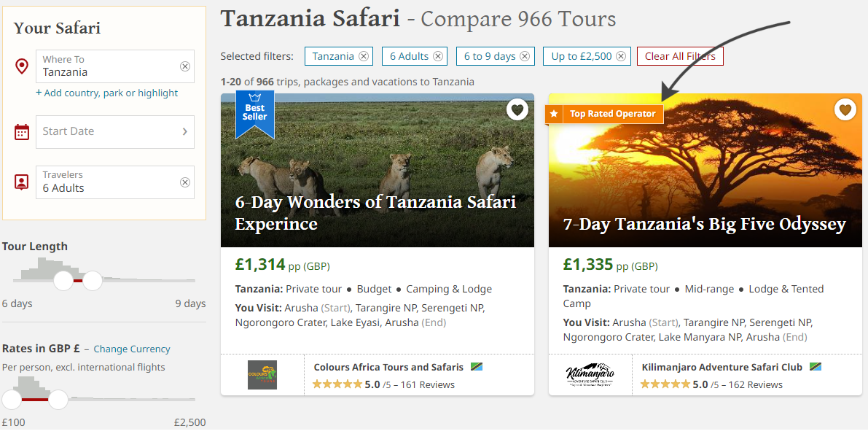Click Clear All Filters button
Image resolution: width=868 pixels, height=434 pixels.
(680, 56)
